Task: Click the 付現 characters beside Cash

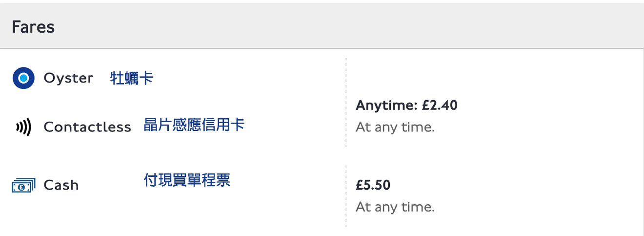Action: tap(158, 180)
